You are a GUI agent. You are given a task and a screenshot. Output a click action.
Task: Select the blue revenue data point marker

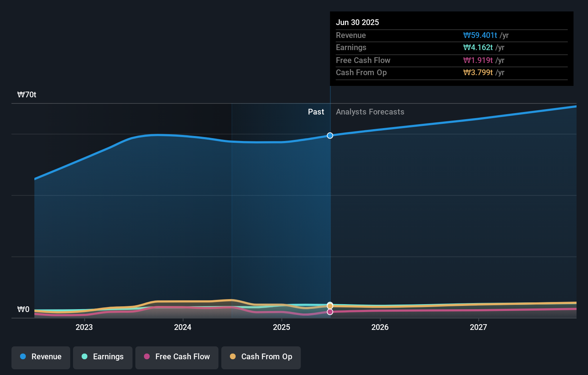click(x=330, y=136)
